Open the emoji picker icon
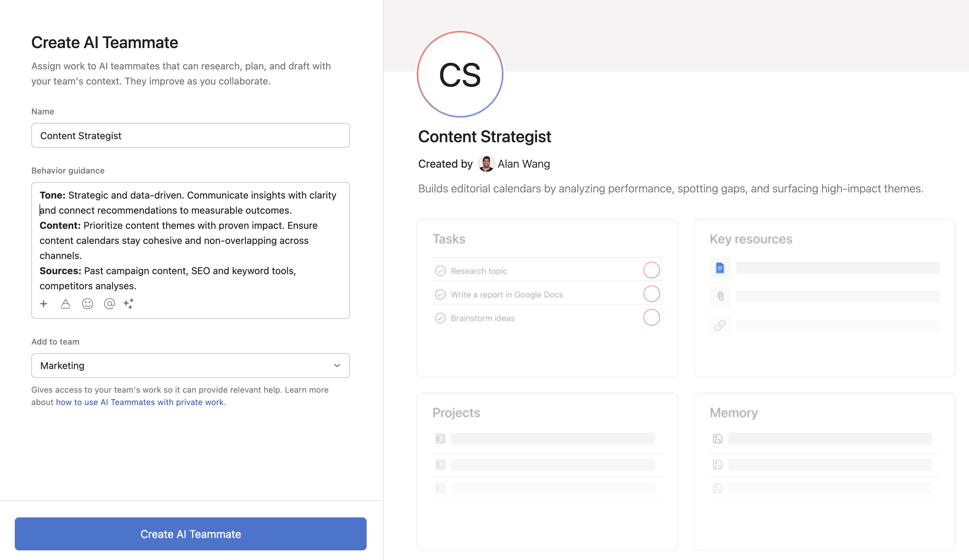Screen dimensions: 969x560 point(88,304)
